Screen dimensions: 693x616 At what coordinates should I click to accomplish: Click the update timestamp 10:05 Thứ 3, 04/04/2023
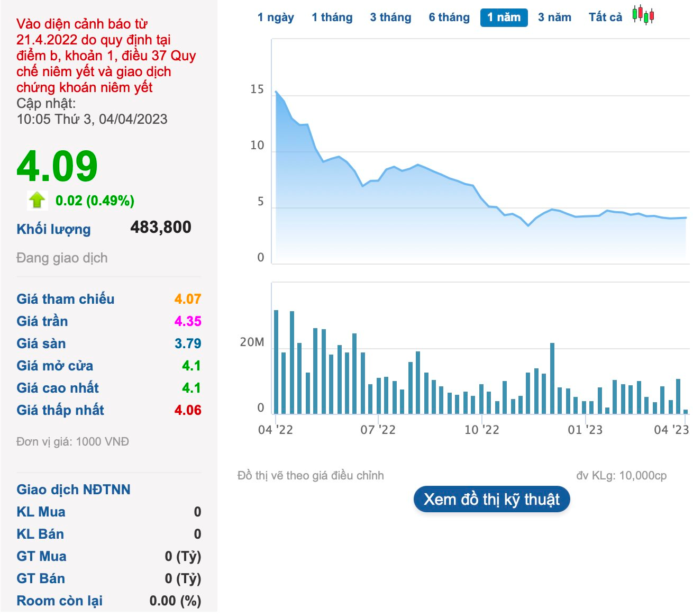92,119
